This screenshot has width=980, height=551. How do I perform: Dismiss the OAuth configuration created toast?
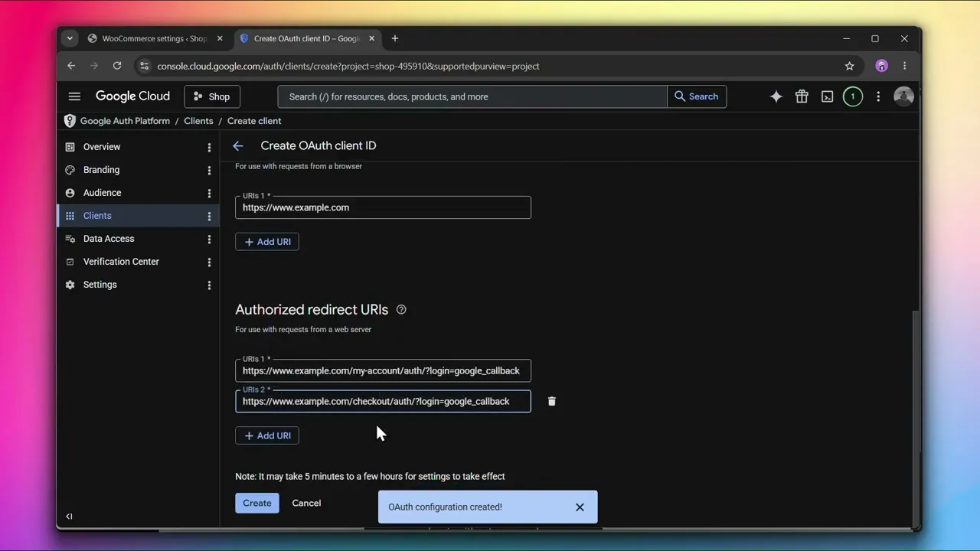pos(580,507)
